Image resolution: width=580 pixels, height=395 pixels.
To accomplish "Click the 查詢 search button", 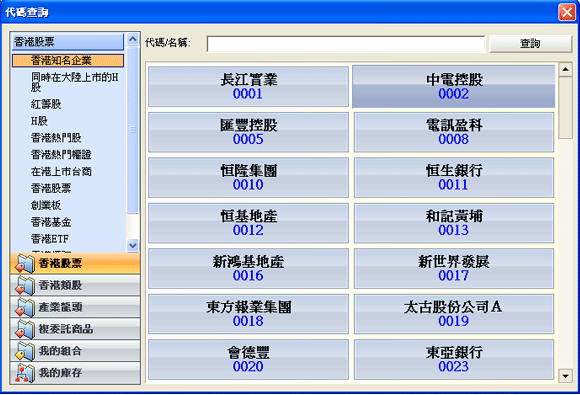I will pos(530,44).
